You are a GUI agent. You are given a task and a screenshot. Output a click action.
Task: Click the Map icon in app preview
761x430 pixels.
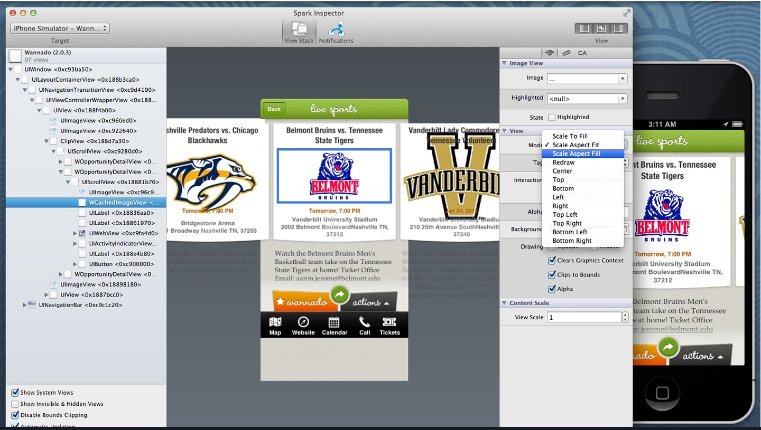pyautogui.click(x=275, y=326)
